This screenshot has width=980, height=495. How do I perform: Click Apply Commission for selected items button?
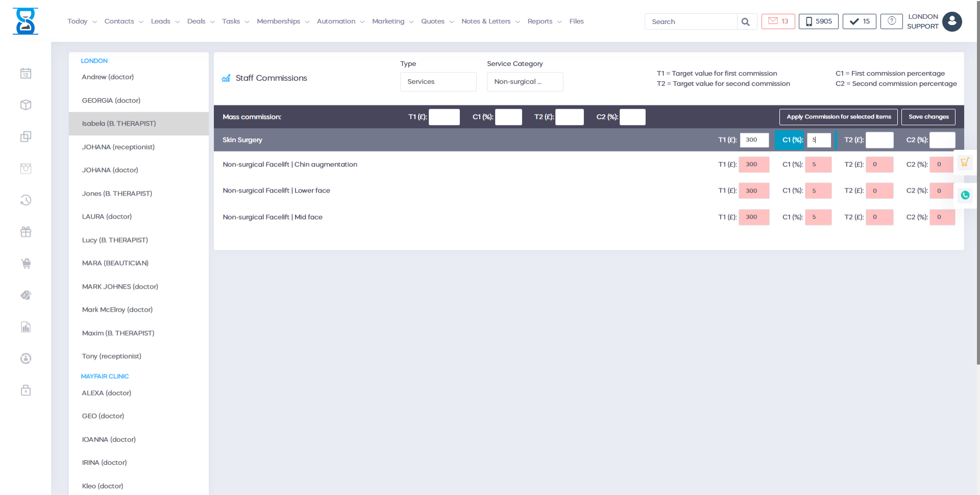(838, 117)
